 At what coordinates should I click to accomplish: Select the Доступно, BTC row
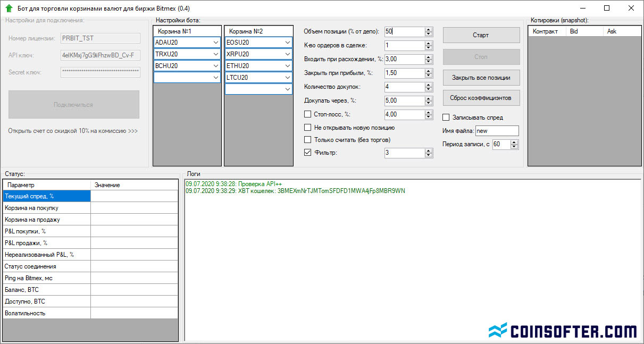pyautogui.click(x=90, y=301)
